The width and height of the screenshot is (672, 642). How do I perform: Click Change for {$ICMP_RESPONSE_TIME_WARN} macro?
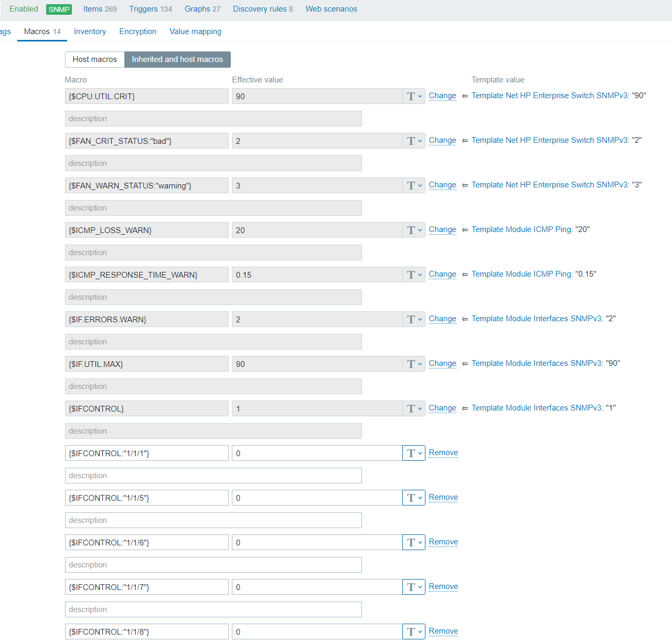click(x=443, y=274)
